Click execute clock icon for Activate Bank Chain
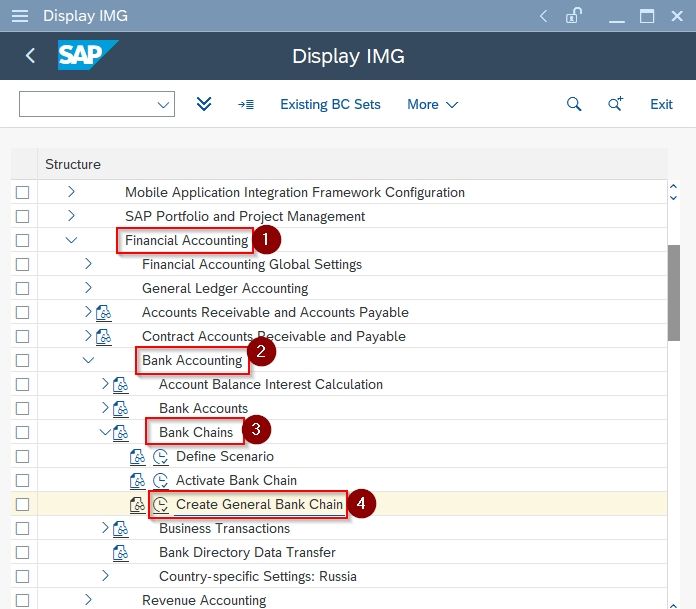 click(161, 481)
